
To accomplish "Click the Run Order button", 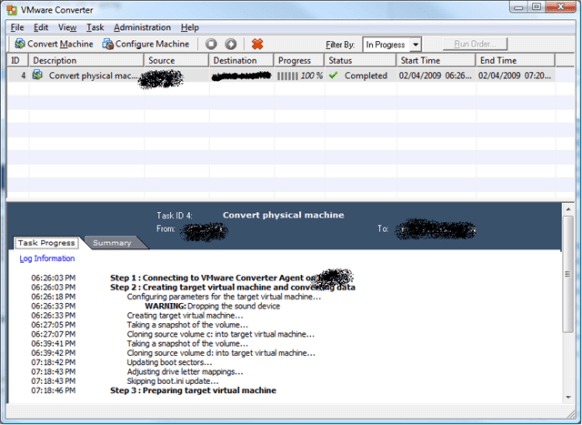I will coord(475,44).
